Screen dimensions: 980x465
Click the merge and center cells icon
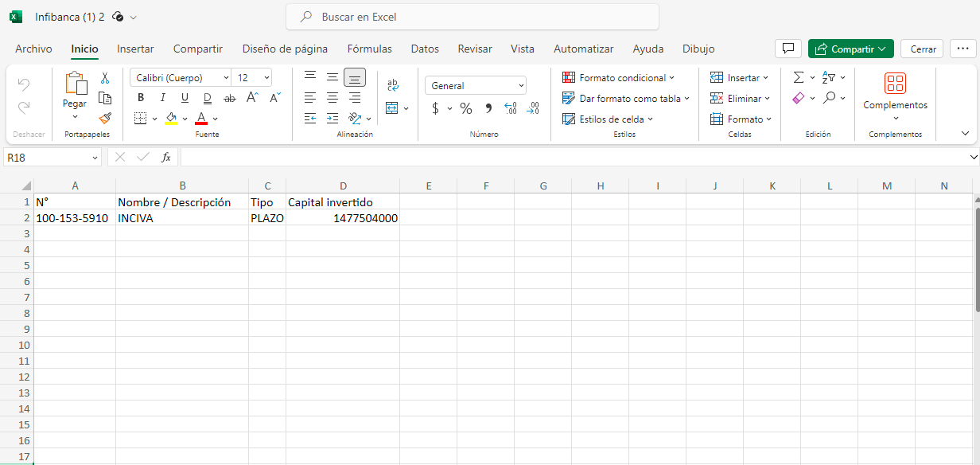391,107
